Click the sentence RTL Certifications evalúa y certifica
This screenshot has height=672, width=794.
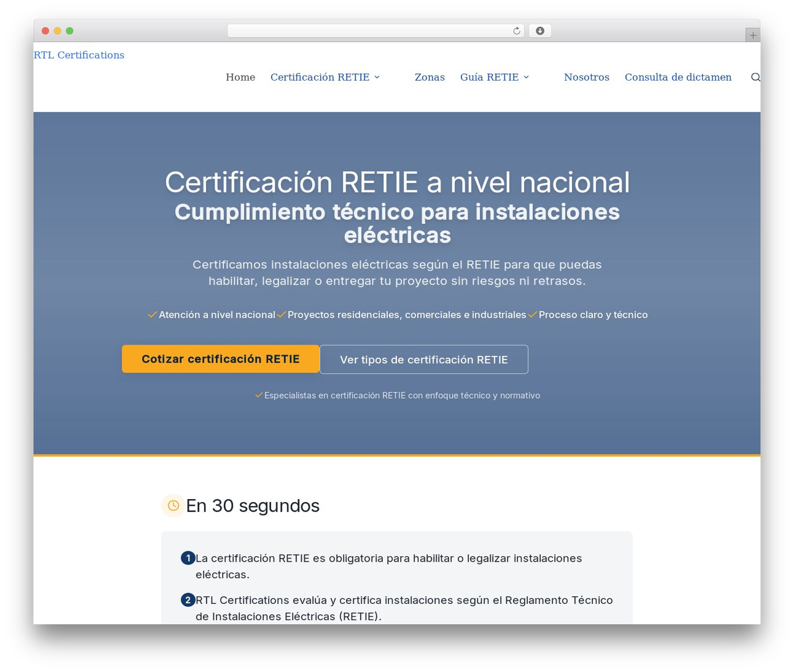pos(404,608)
